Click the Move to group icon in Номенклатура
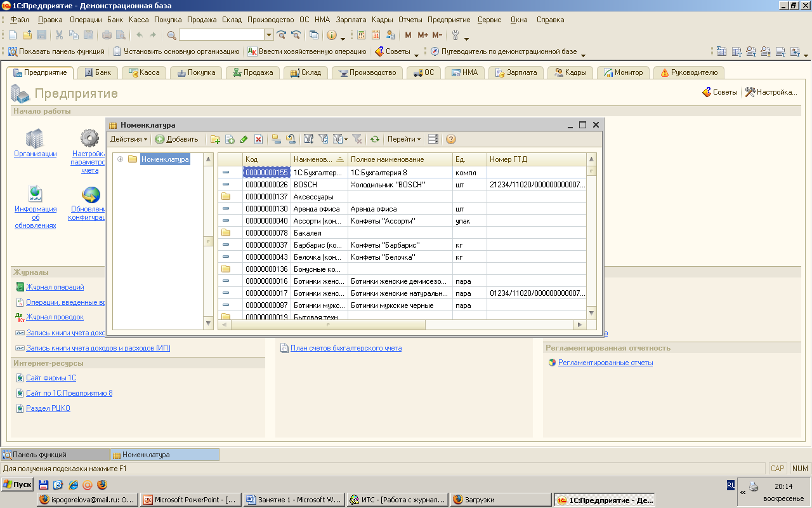This screenshot has width=812, height=508. pyautogui.click(x=291, y=139)
